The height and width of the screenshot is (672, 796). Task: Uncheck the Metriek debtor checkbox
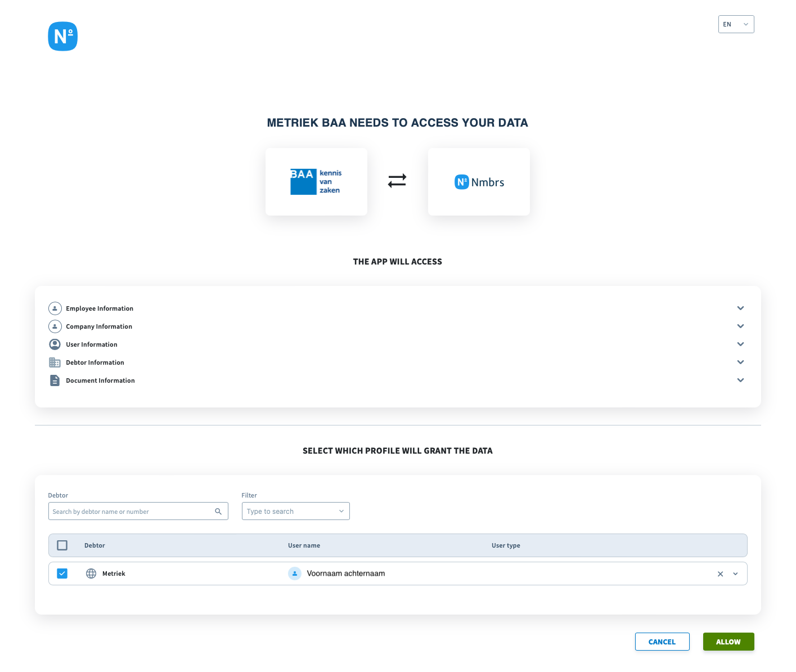point(62,574)
